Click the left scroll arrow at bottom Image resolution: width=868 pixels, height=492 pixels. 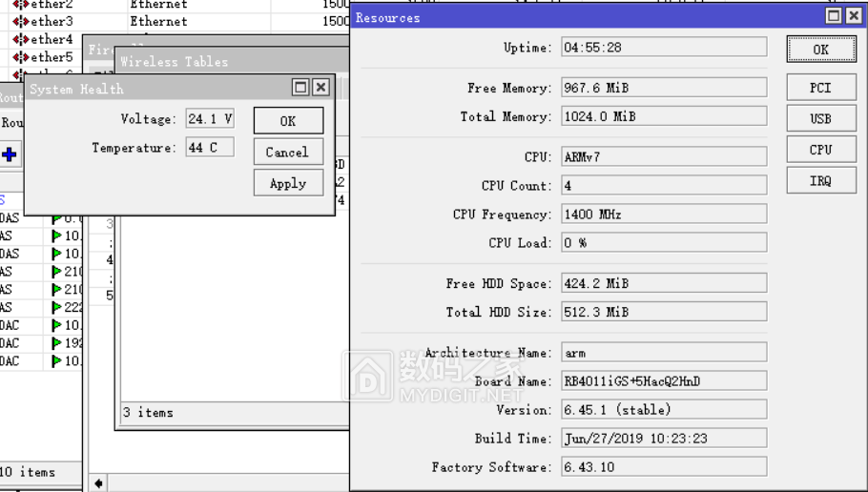pyautogui.click(x=98, y=483)
